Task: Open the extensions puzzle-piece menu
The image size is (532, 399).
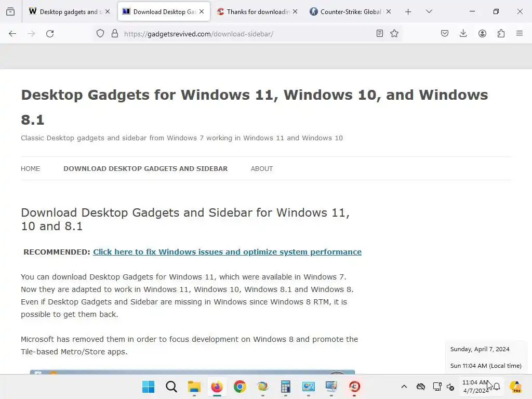Action: coord(501,34)
